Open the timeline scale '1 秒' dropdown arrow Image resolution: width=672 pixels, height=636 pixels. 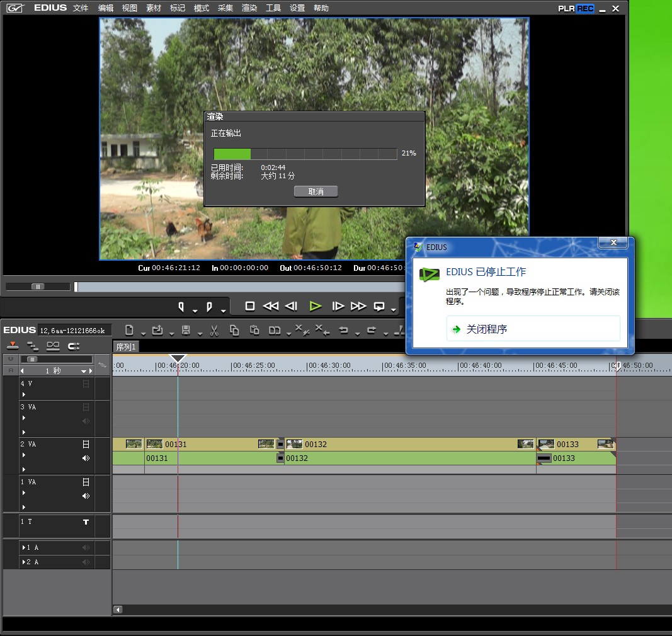click(x=84, y=371)
